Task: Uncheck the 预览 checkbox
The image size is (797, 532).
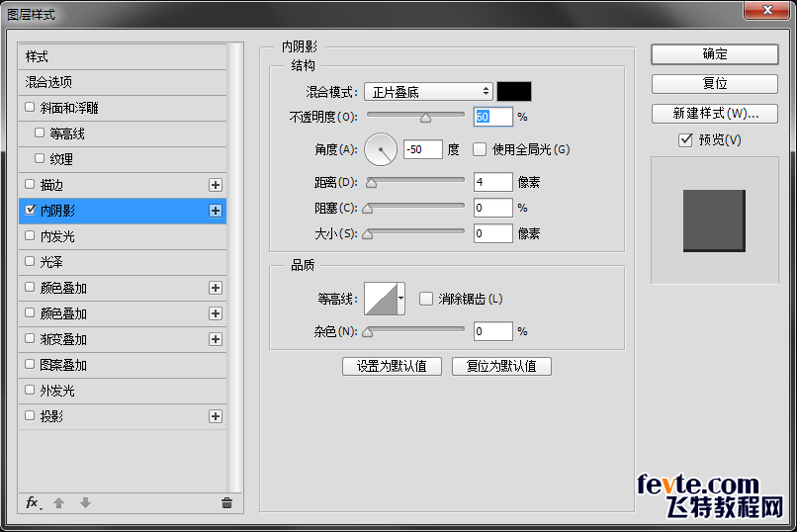Action: click(685, 139)
